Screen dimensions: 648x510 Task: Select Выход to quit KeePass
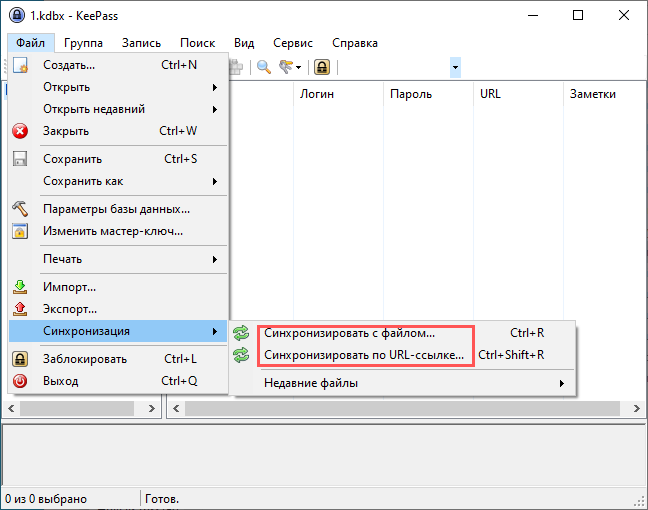[118, 381]
